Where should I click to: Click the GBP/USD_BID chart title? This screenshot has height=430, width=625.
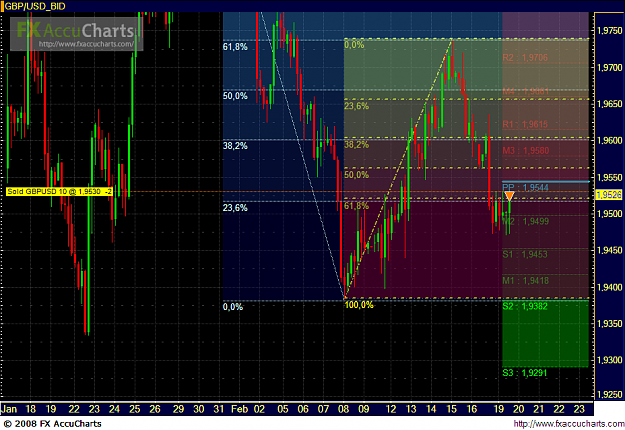[34, 6]
